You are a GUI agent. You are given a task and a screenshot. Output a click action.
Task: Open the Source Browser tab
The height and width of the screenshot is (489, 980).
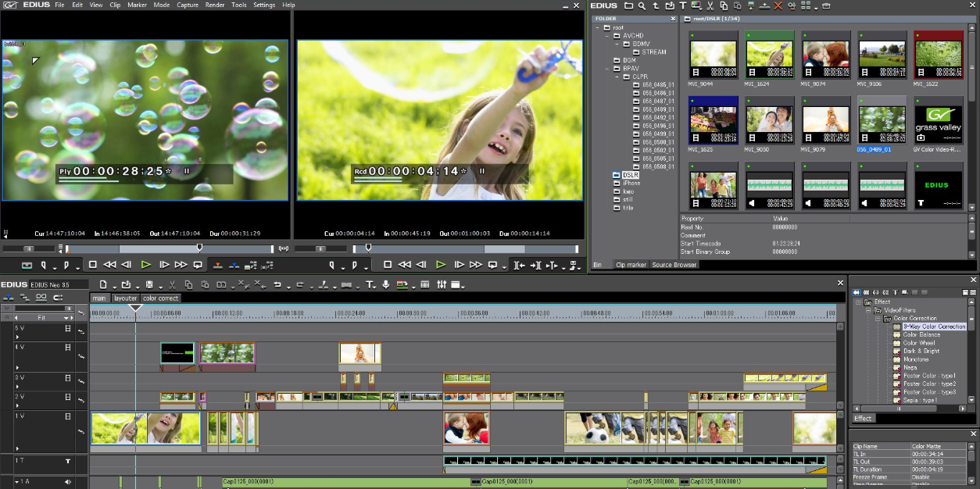674,265
